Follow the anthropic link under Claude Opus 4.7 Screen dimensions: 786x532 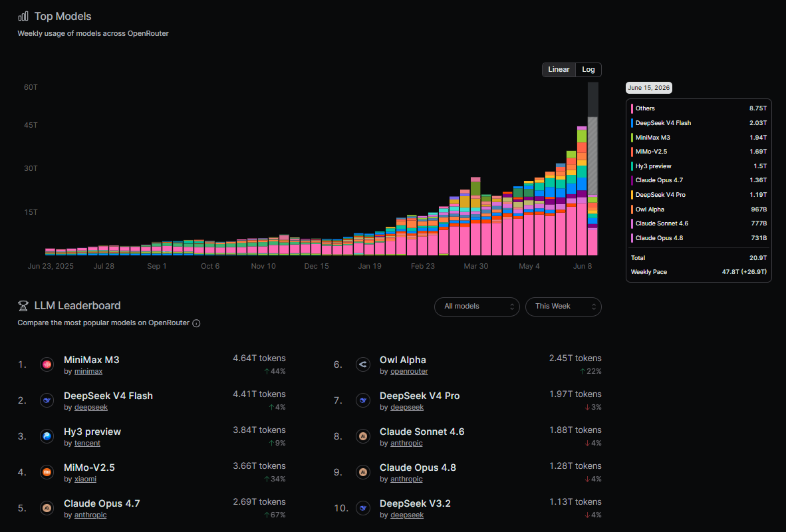(x=90, y=515)
